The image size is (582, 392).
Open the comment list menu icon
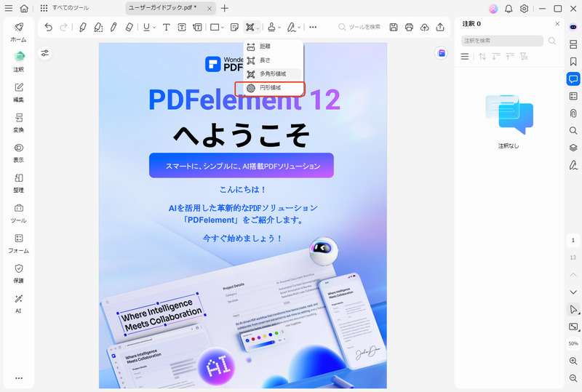coord(465,57)
